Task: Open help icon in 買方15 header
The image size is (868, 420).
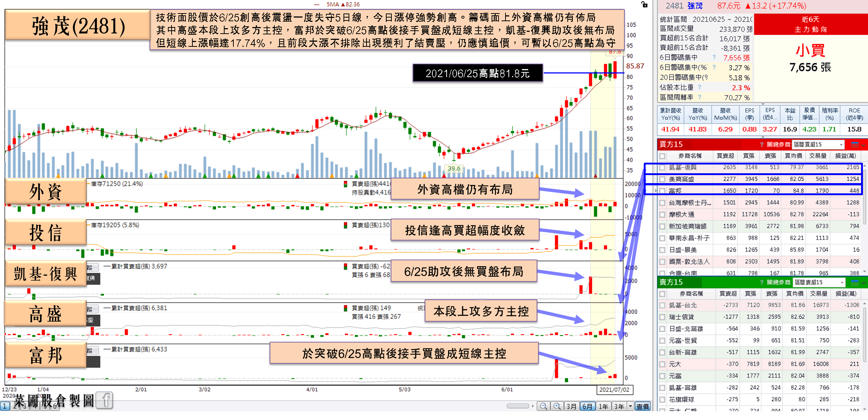Action: pos(762,144)
